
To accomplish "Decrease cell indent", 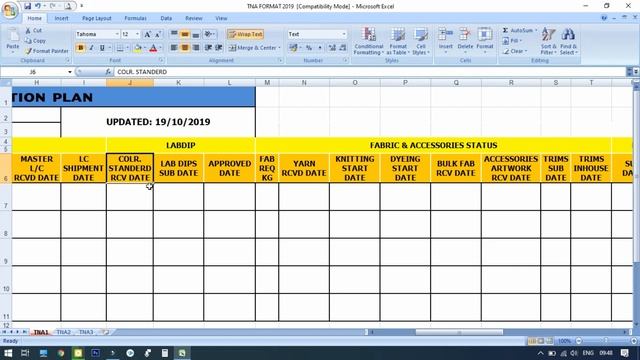I will click(208, 48).
